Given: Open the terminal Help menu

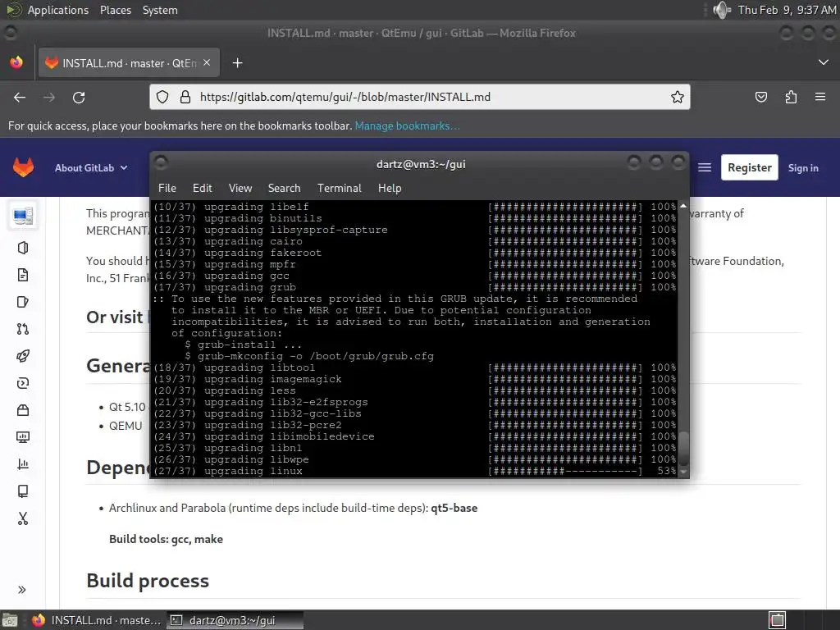Looking at the screenshot, I should pyautogui.click(x=390, y=188).
